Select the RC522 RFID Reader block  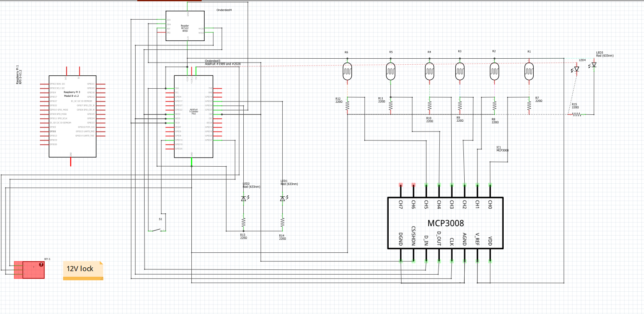pyautogui.click(x=185, y=26)
